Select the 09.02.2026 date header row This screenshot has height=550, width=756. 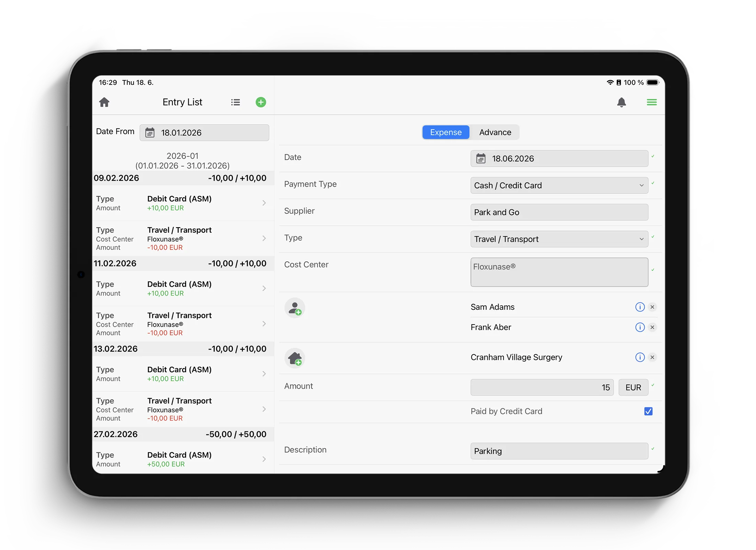(183, 178)
